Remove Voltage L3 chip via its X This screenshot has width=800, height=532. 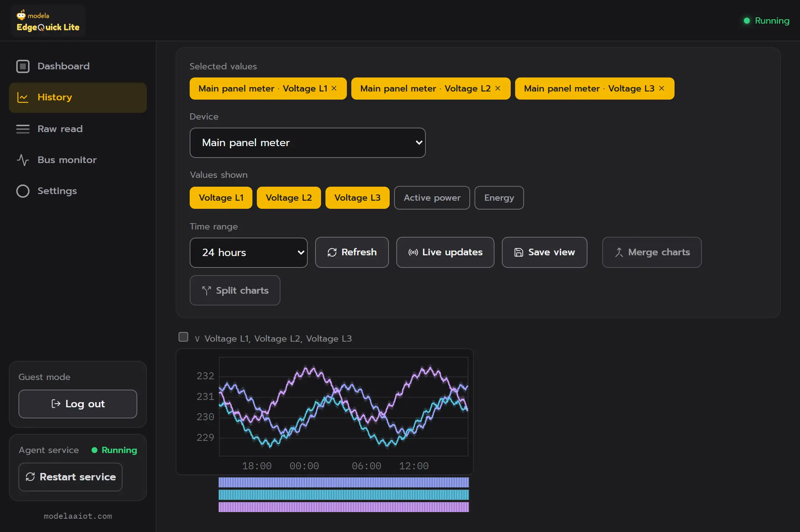click(x=662, y=89)
